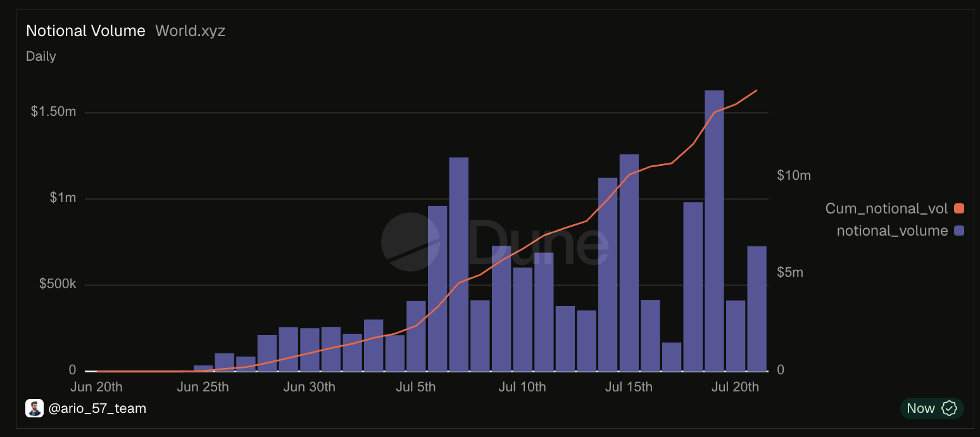980x437 pixels.
Task: Open the Notional Volume chart title
Action: pos(85,30)
